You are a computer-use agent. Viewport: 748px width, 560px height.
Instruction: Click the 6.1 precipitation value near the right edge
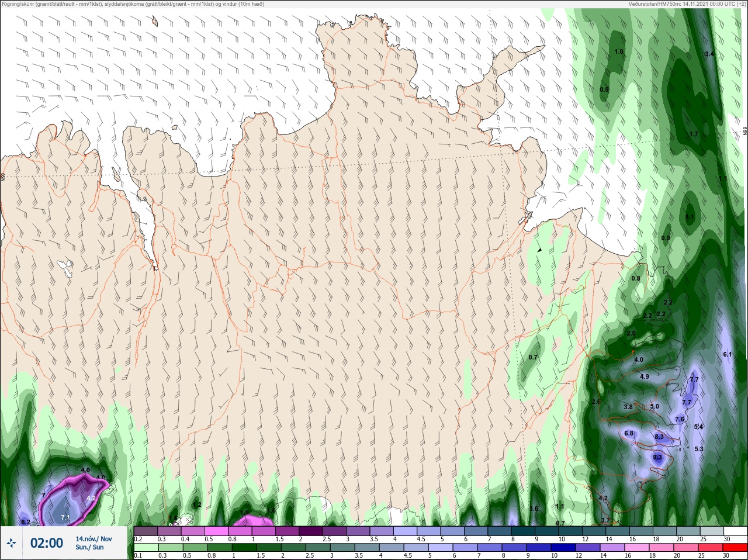(728, 354)
